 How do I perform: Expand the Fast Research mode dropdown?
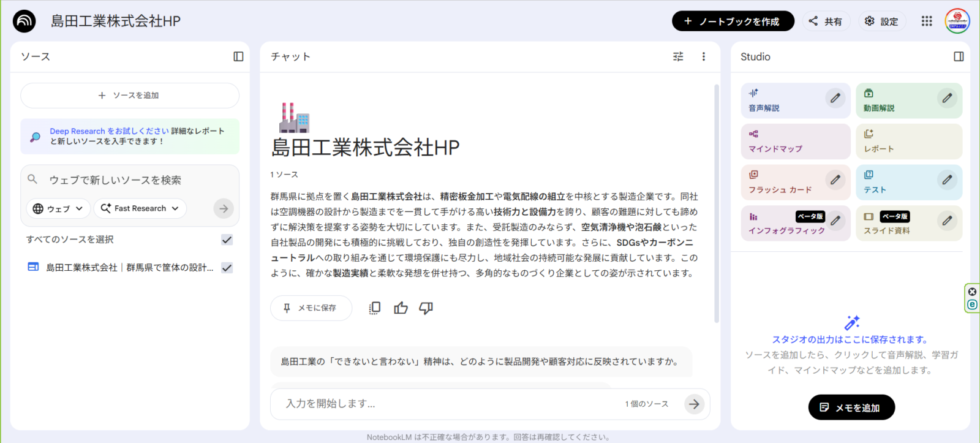(x=140, y=208)
